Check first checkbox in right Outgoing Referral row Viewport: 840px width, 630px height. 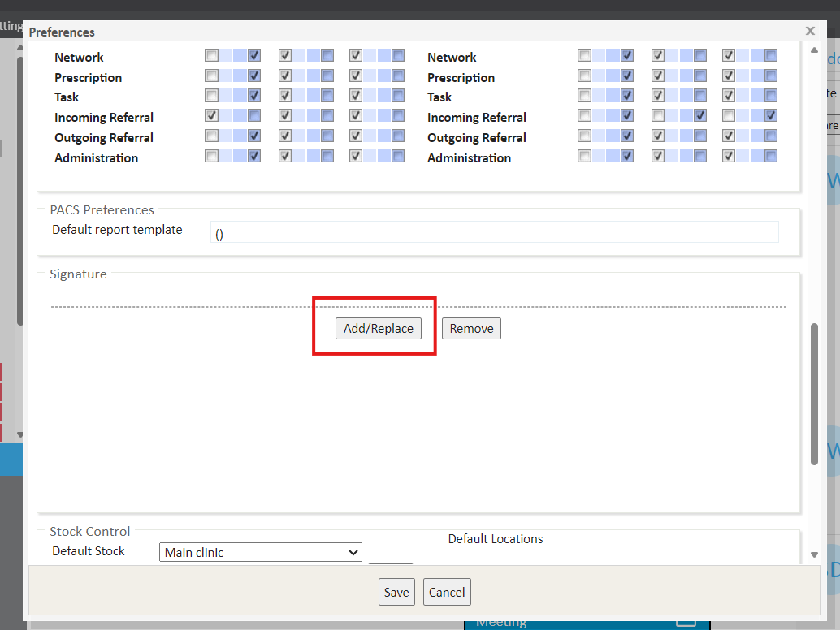(585, 136)
